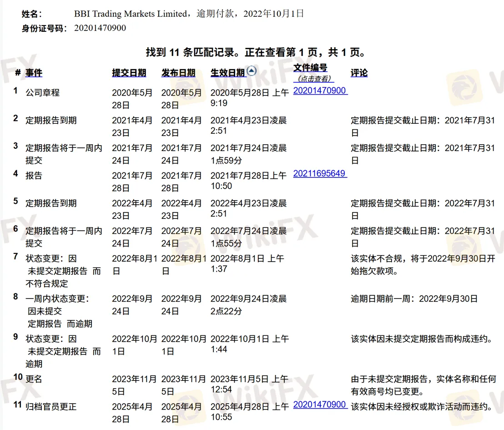Open document 20201470900 in 公司章程 row
The height and width of the screenshot is (430, 504).
click(320, 91)
